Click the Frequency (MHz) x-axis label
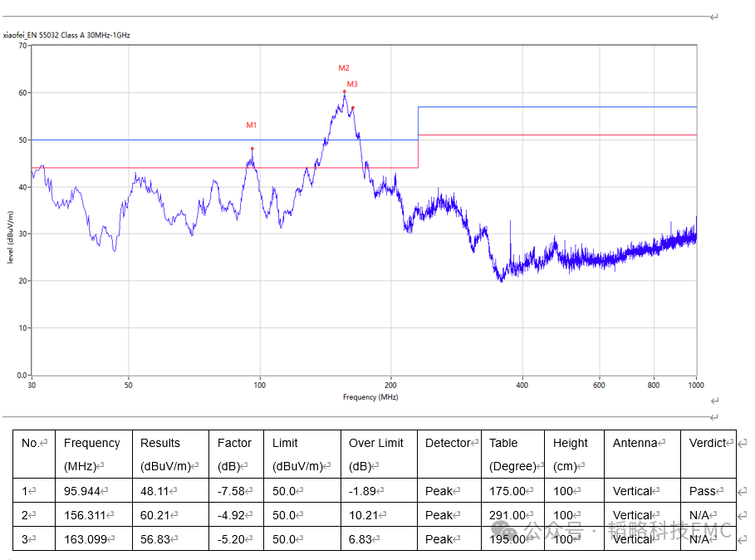The height and width of the screenshot is (560, 755). pos(370,397)
